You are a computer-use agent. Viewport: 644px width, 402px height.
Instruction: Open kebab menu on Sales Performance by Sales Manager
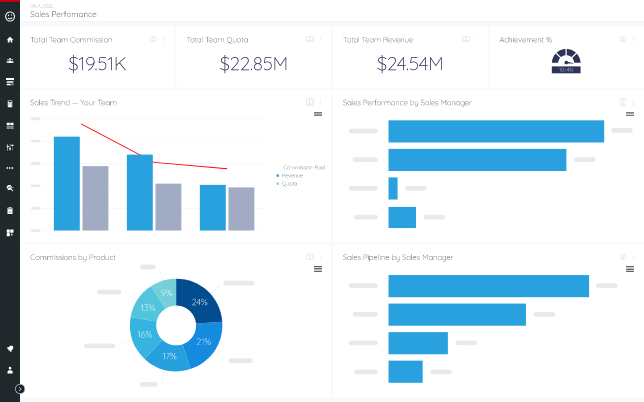point(633,102)
